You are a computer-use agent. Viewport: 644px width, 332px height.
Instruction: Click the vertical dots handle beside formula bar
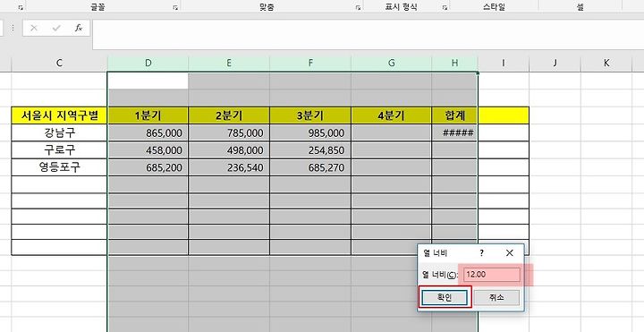(13, 28)
